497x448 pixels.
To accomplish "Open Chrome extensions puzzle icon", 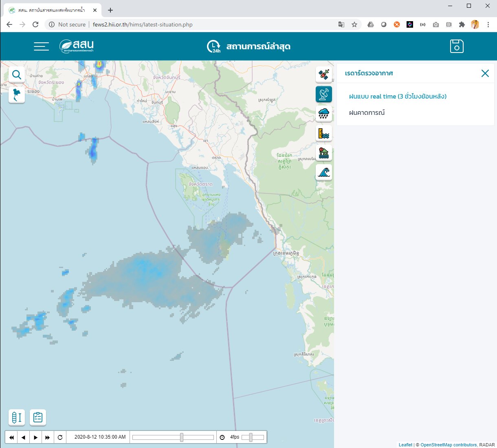I will click(462, 24).
